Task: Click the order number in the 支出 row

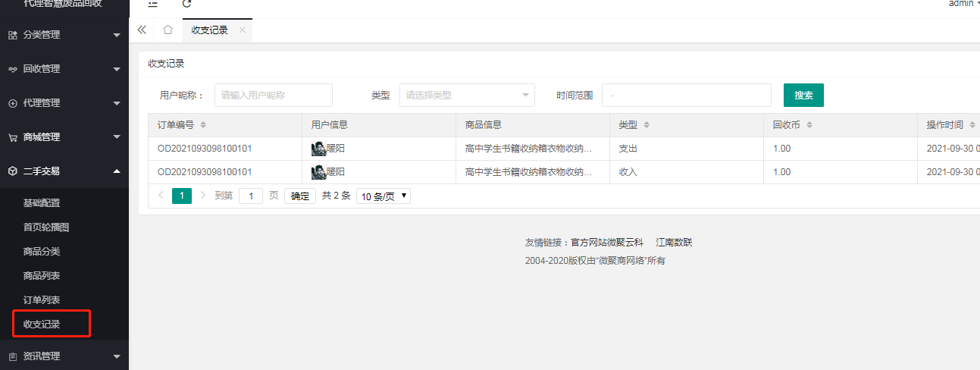Action: [205, 149]
